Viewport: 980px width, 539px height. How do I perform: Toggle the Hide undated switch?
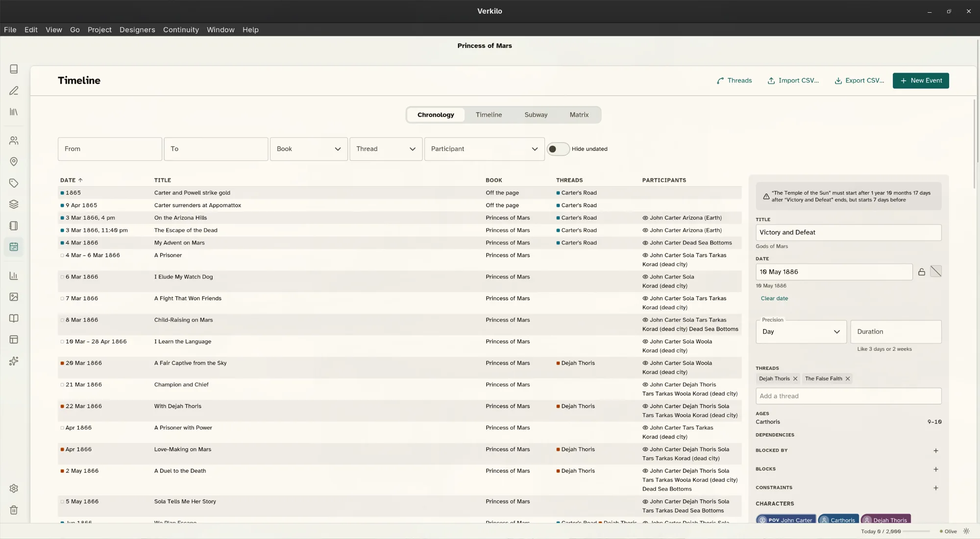(x=558, y=149)
